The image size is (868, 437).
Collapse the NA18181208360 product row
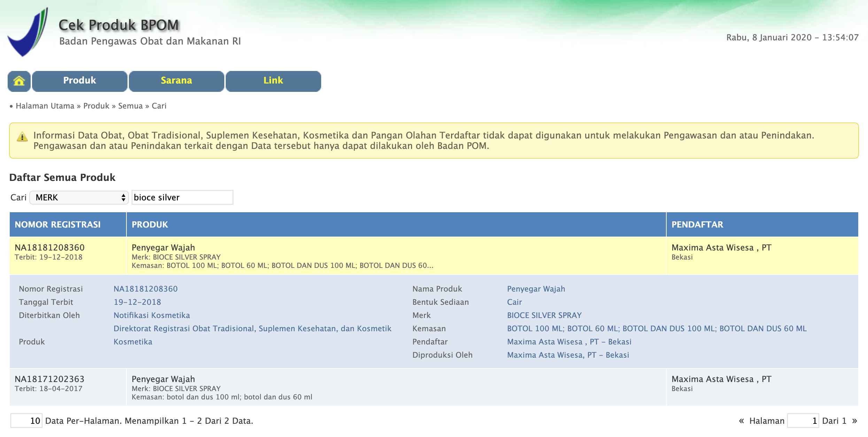(50, 248)
